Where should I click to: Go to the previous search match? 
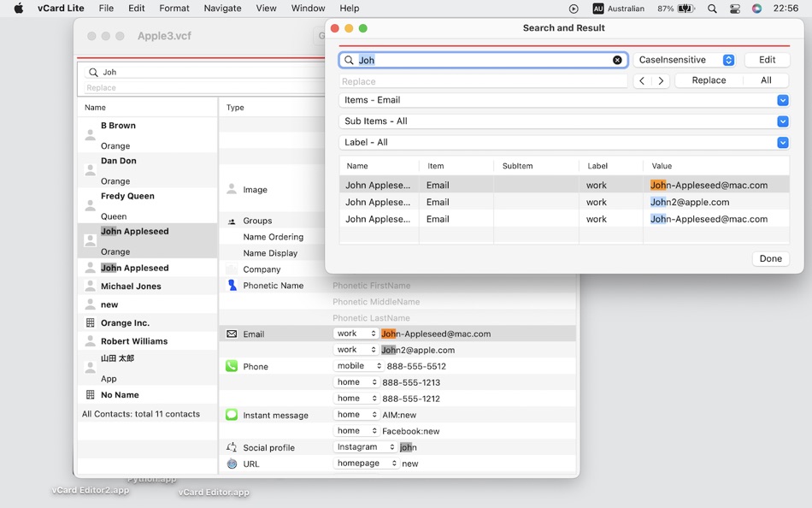point(642,80)
